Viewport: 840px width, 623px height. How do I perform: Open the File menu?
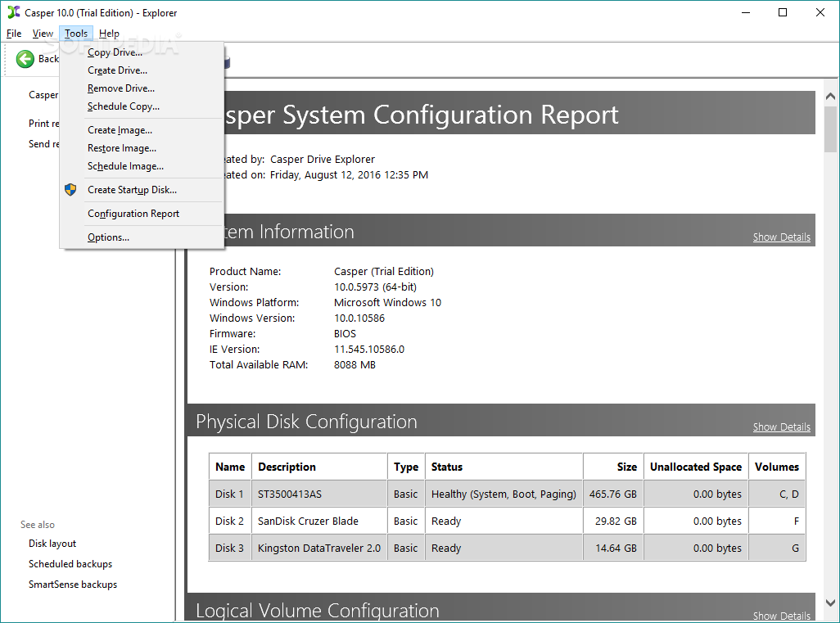[14, 34]
